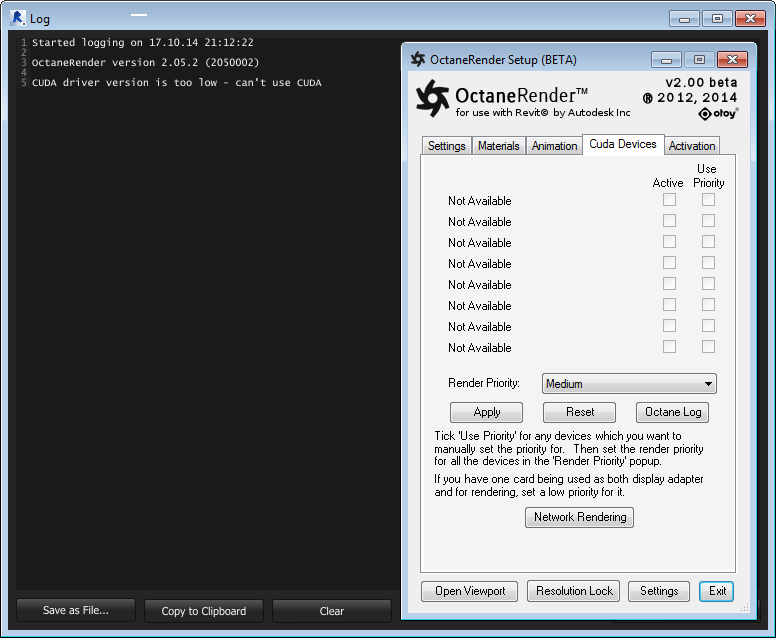Exit the OctaneRender Setup dialog
The height and width of the screenshot is (638, 776).
717,591
